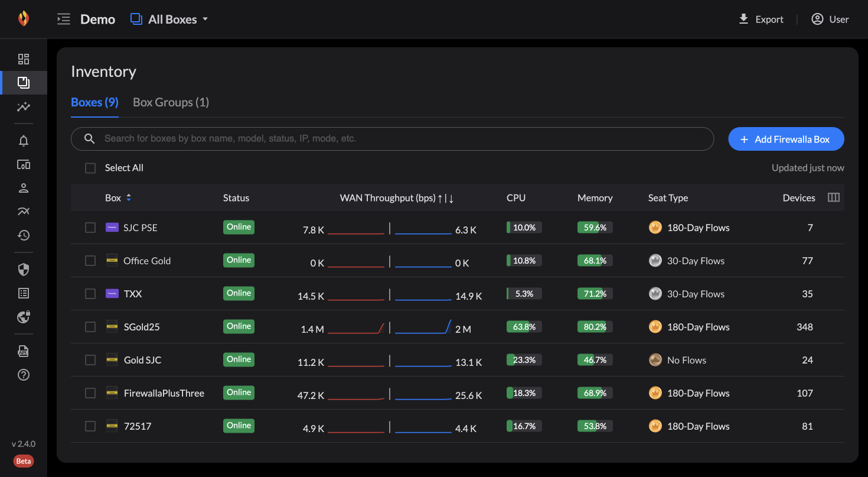
Task: Open the FirewallaPlusThree box link
Action: coord(164,393)
